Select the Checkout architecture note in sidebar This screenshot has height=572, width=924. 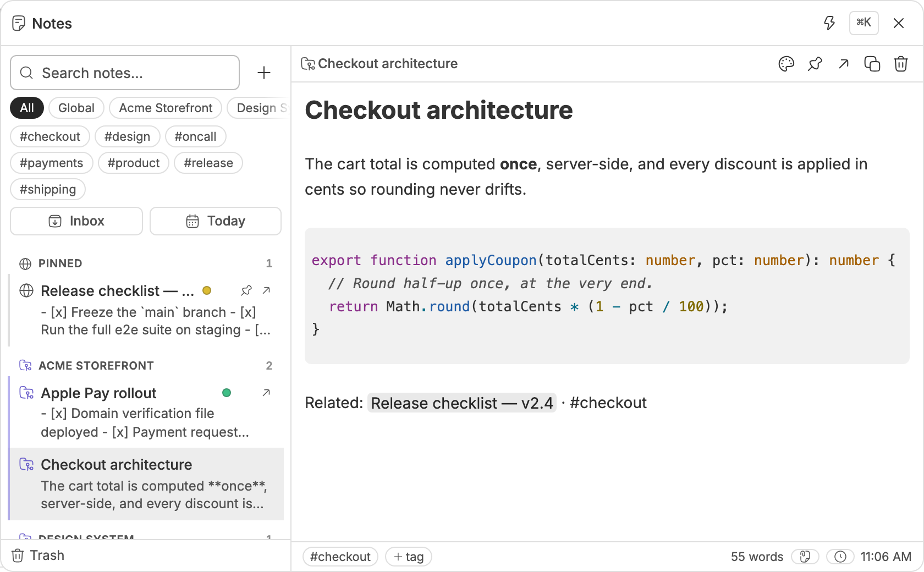[147, 484]
